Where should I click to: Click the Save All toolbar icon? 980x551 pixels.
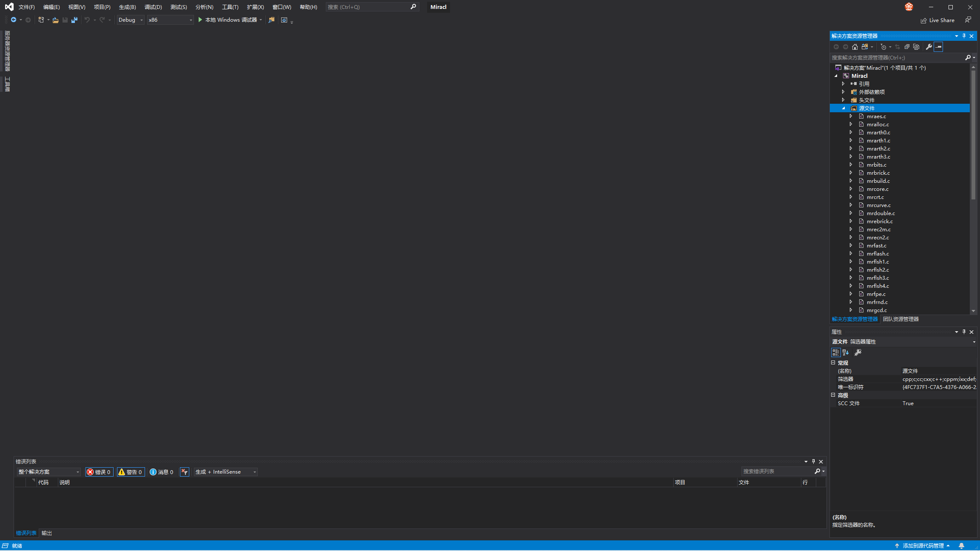click(x=74, y=20)
